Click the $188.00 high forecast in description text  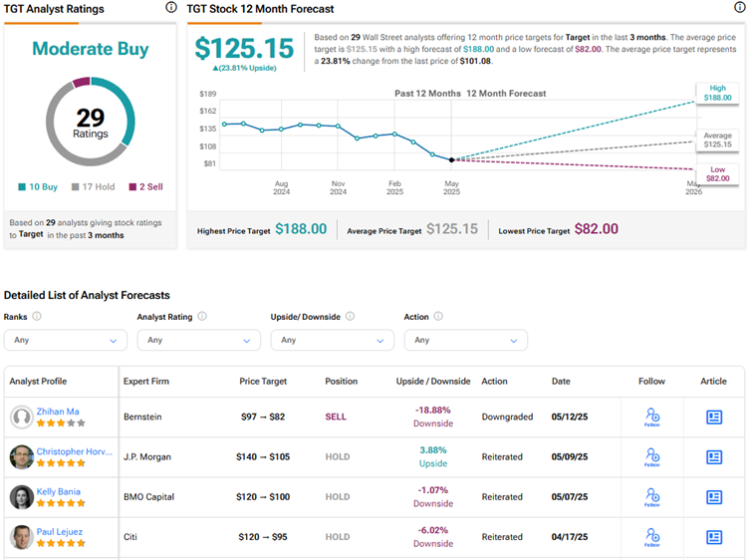(x=479, y=49)
